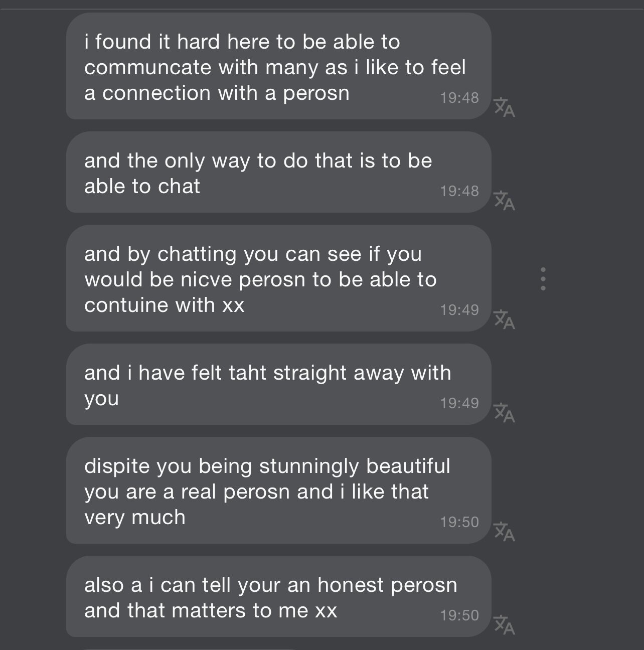Click the second 19:49 timestamp

coord(459,403)
